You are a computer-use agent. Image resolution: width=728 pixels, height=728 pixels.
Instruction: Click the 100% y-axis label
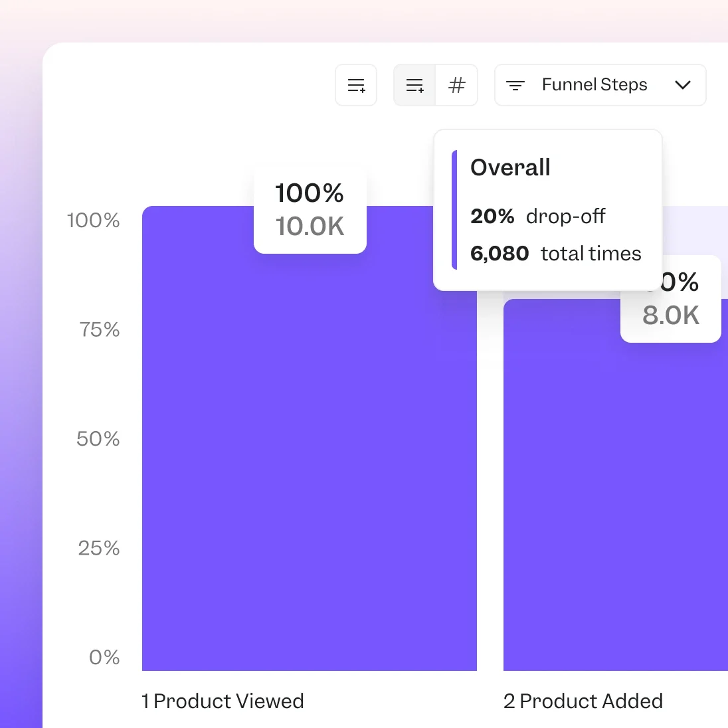pyautogui.click(x=93, y=220)
